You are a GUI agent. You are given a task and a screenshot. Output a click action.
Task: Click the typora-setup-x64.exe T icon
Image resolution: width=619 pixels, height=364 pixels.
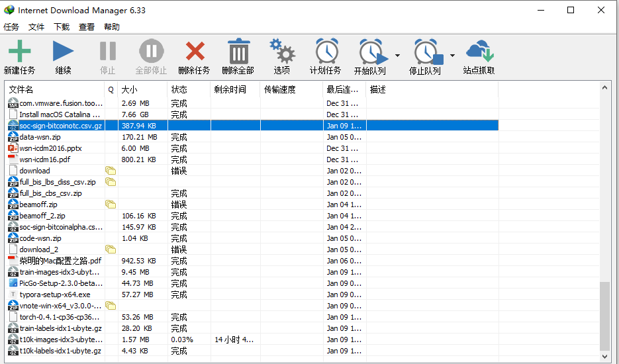13,295
